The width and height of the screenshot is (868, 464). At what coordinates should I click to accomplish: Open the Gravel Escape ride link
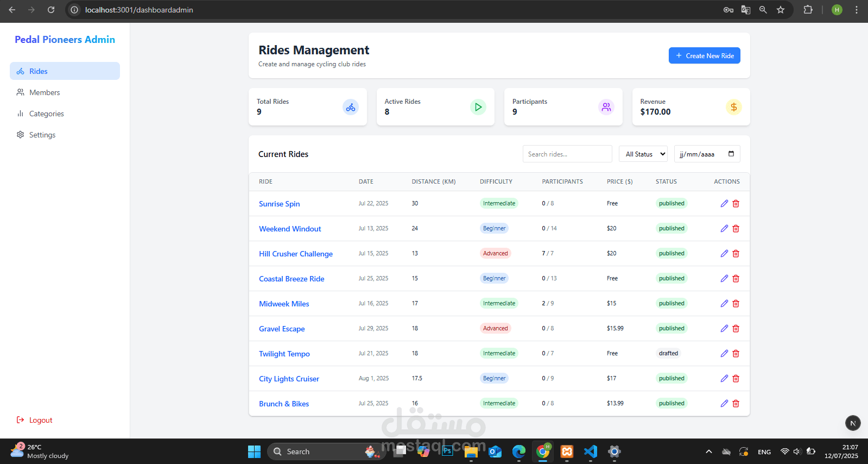(282, 329)
